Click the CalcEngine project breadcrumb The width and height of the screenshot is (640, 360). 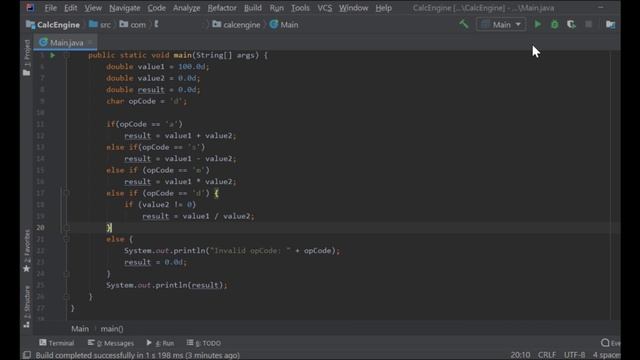point(53,24)
